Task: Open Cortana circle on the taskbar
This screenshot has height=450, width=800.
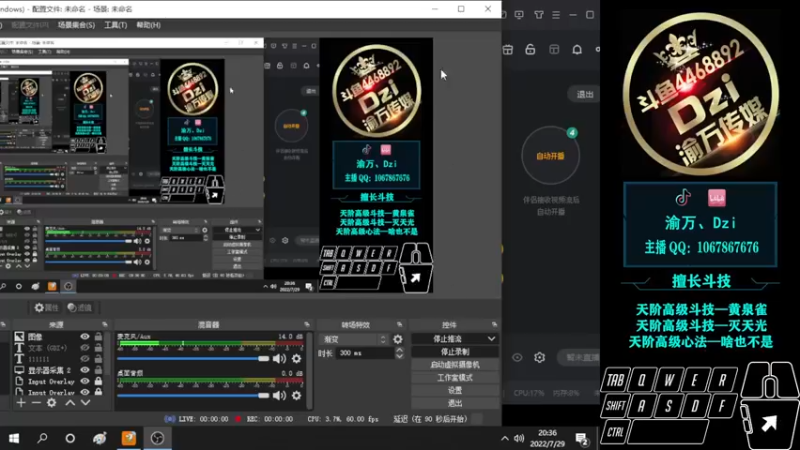Action: coord(70,438)
